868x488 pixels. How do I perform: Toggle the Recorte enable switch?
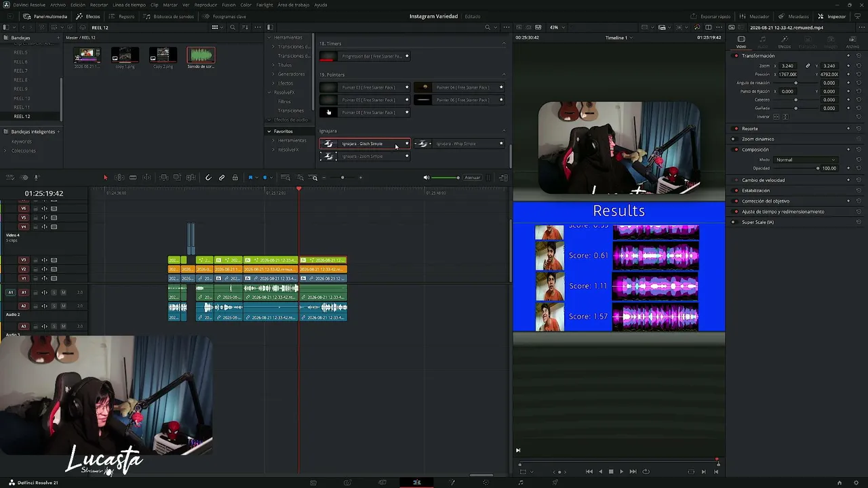(x=736, y=129)
